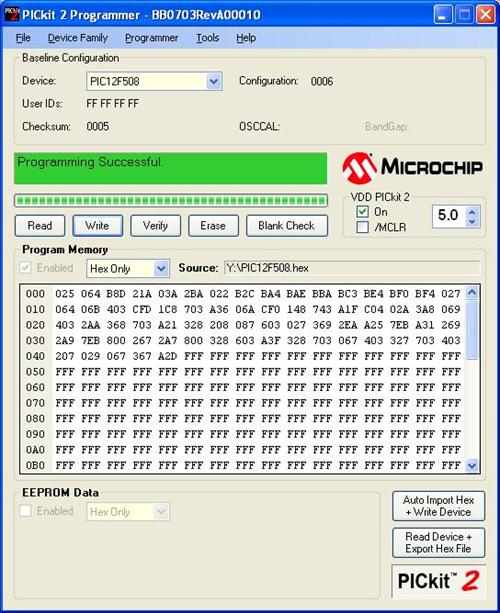Open the Device Family menu
This screenshot has height=613, width=500.
tap(78, 38)
